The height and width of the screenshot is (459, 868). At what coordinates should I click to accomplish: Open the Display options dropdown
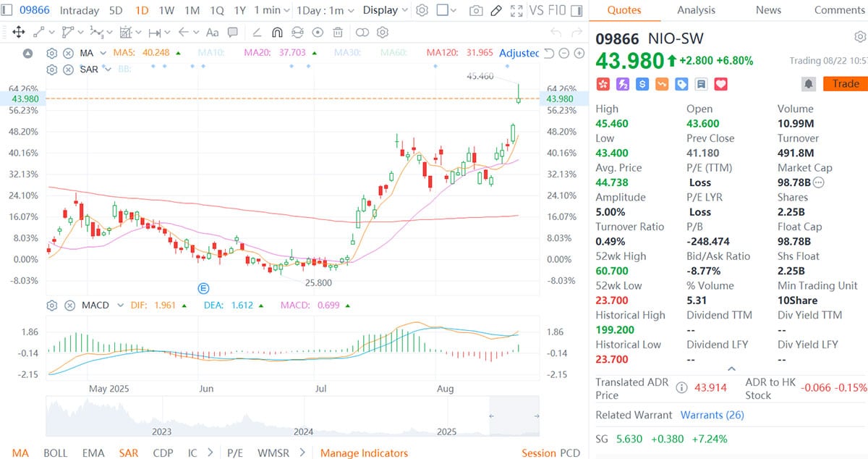(x=384, y=10)
